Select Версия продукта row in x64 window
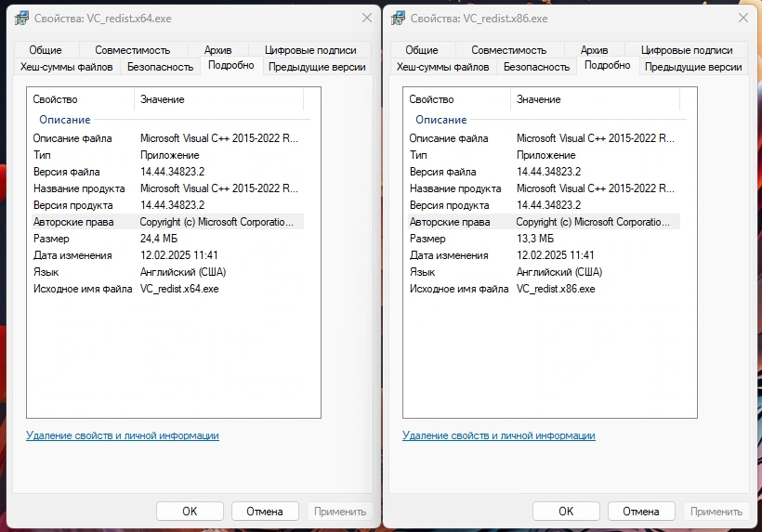 (167, 205)
